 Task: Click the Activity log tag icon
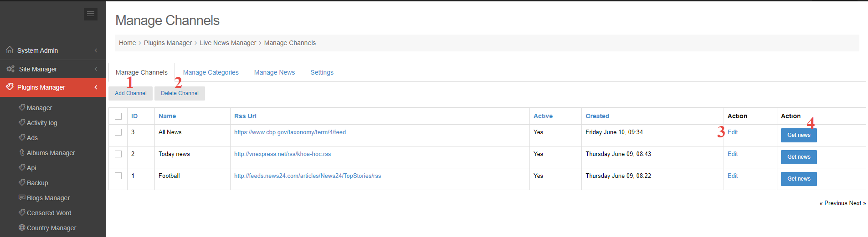point(22,122)
